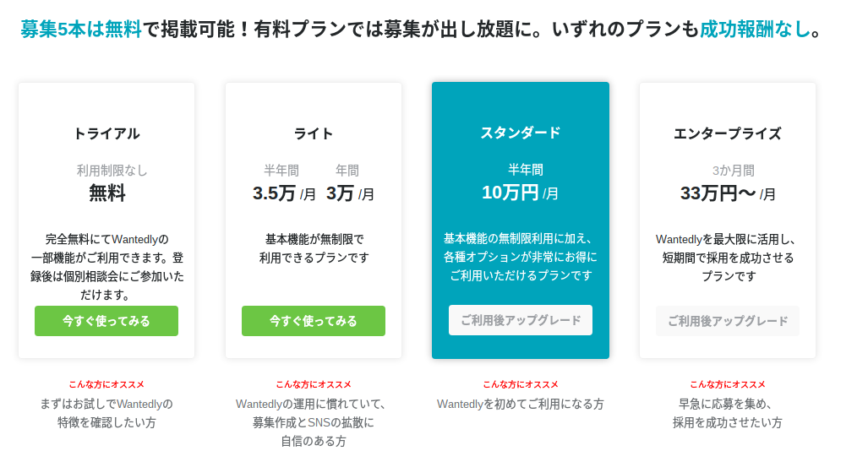Click the 無料 price in the トライアル card
The width and height of the screenshot is (868, 451).
pyautogui.click(x=107, y=193)
